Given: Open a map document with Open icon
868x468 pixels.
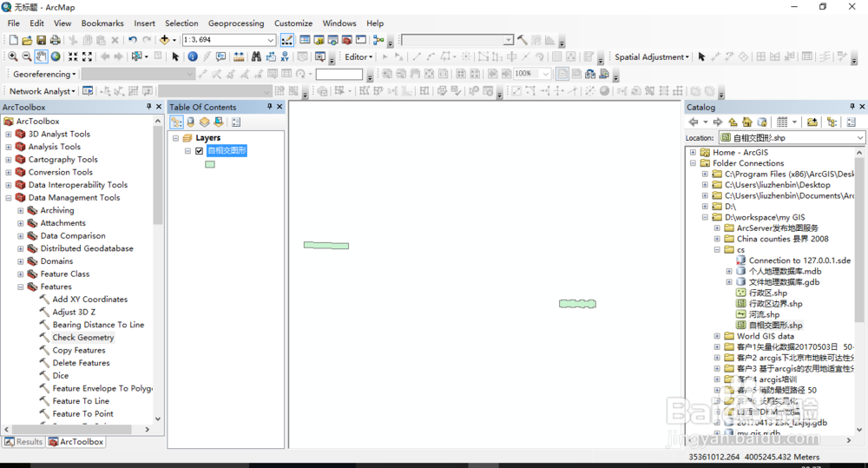Looking at the screenshot, I should (27, 40).
